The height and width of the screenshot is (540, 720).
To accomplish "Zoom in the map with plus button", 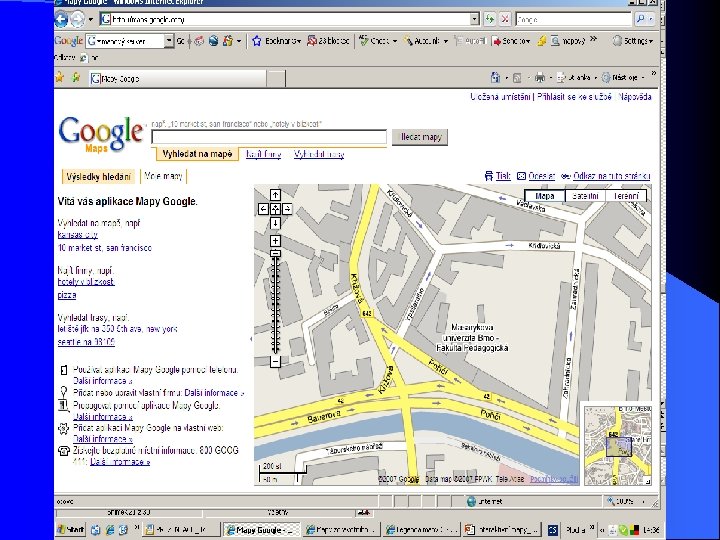I will point(275,241).
